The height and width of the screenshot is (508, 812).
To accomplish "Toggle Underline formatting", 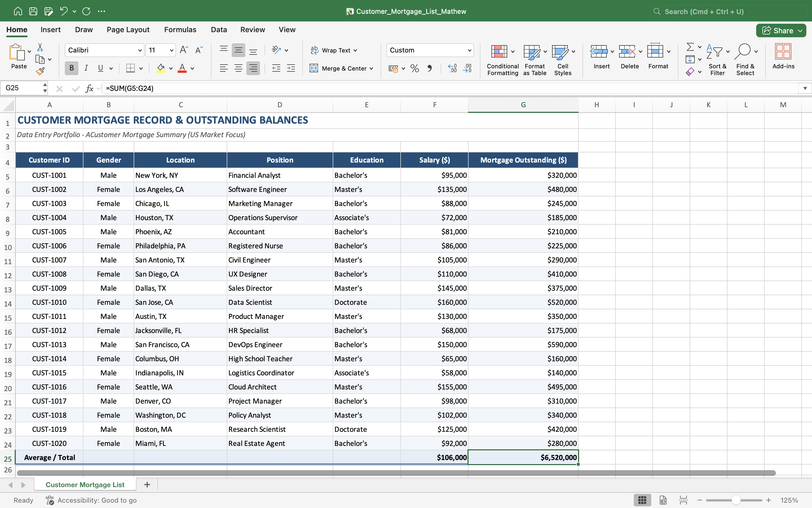I will (x=101, y=68).
